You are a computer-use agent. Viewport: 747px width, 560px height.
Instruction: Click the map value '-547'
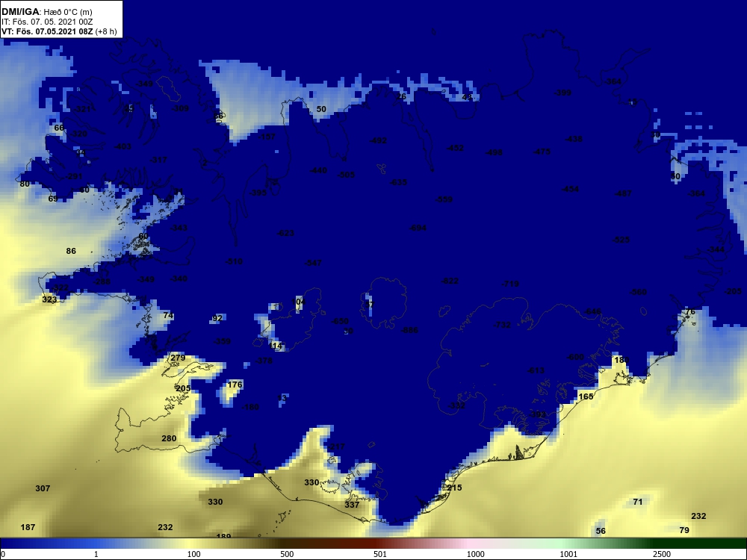click(x=313, y=263)
